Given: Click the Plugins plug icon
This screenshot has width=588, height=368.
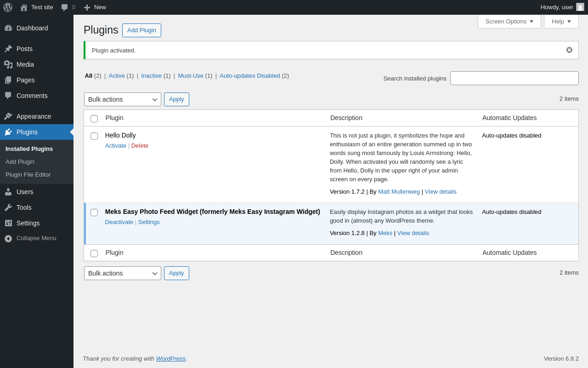Looking at the screenshot, I should click(8, 132).
